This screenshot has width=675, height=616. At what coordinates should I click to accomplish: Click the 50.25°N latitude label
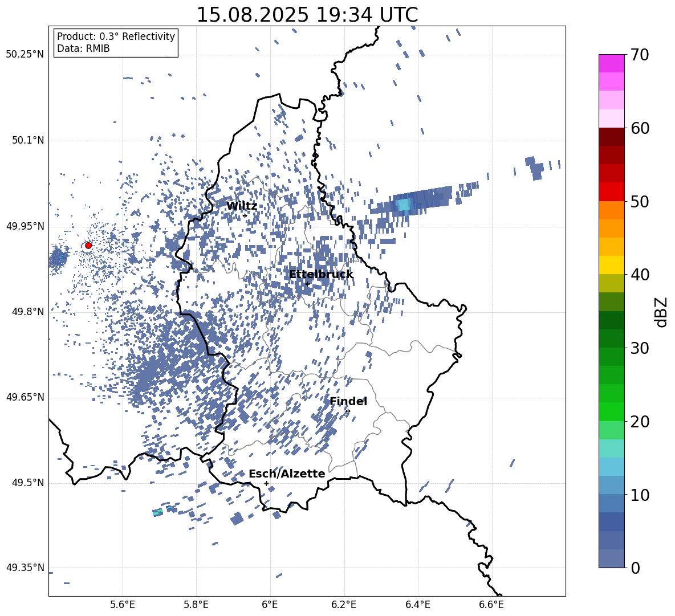(25, 55)
